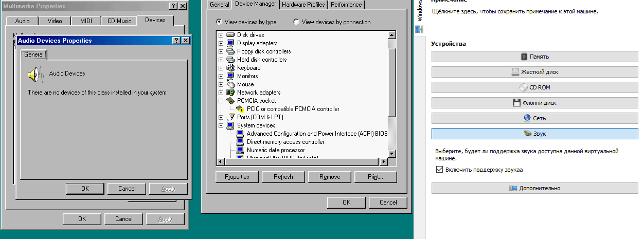Click the help question mark in Multimedia Properties
This screenshot has height=239, width=644.
coord(174,6)
